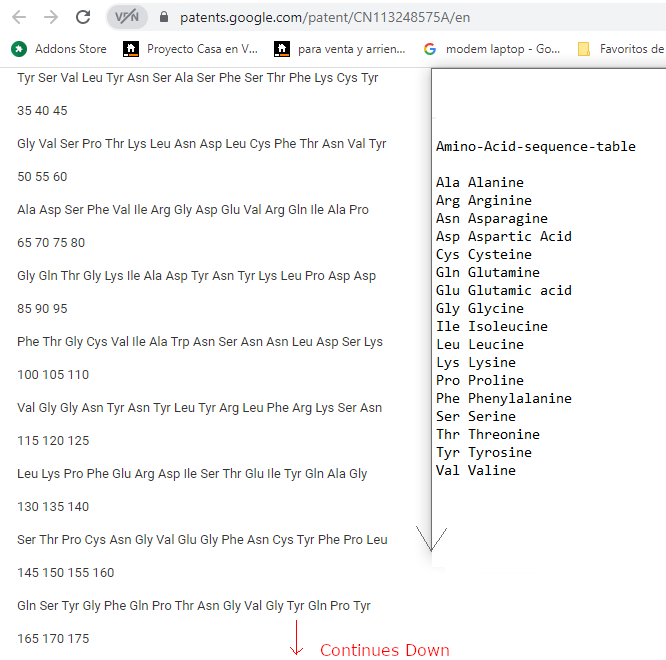Viewport: 666px width, 660px height.
Task: Open the Addons Store bookmark
Action: (x=70, y=48)
